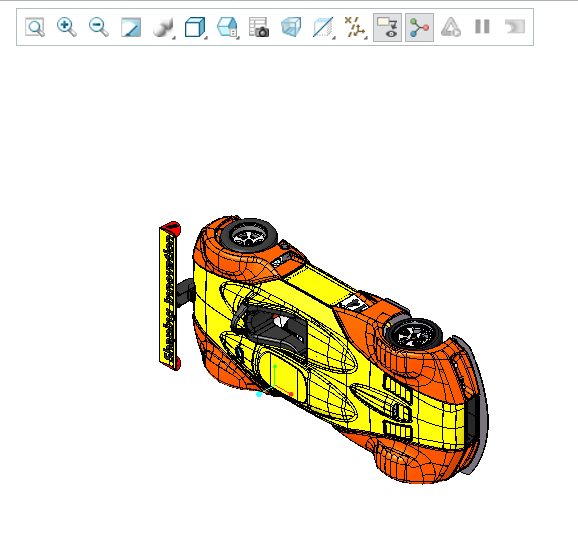Click the grey stop icon at toolbar end

[x=515, y=27]
